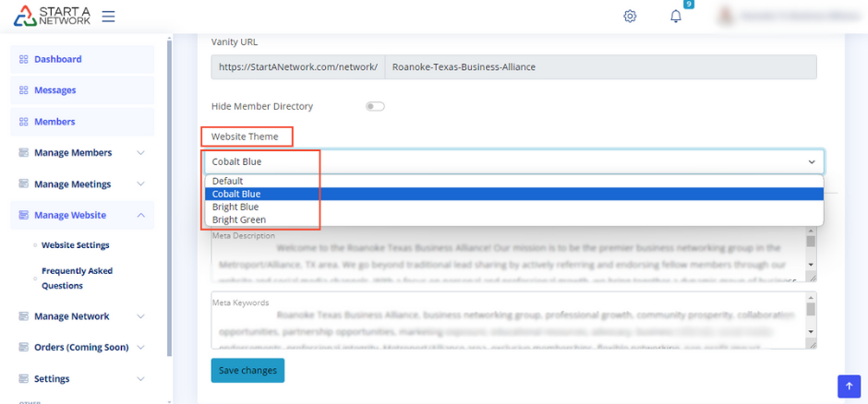Open the notifications bell
The height and width of the screenshot is (404, 868).
[x=676, y=17]
